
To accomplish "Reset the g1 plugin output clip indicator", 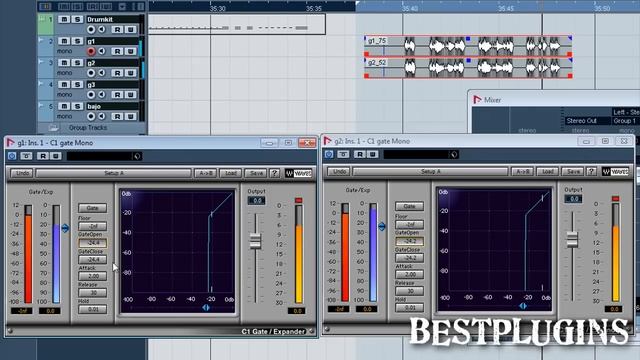I will click(299, 200).
